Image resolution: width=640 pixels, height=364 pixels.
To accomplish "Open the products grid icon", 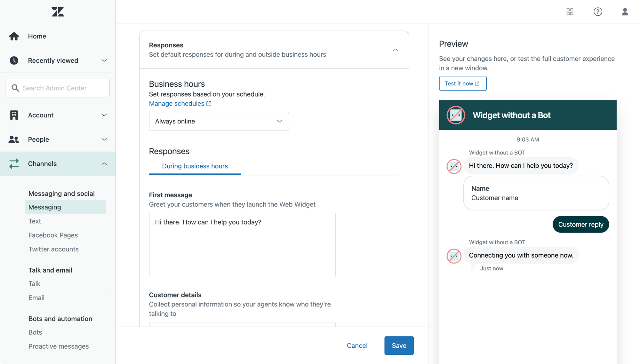I will pyautogui.click(x=570, y=12).
